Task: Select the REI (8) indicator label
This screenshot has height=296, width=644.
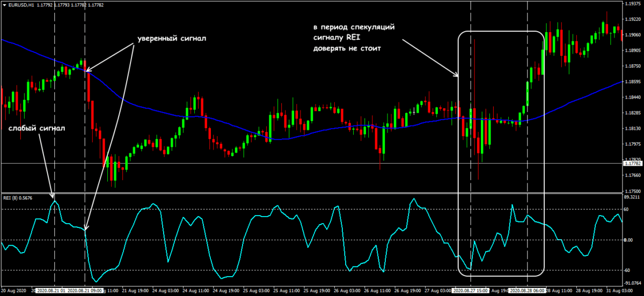Action: 18,197
